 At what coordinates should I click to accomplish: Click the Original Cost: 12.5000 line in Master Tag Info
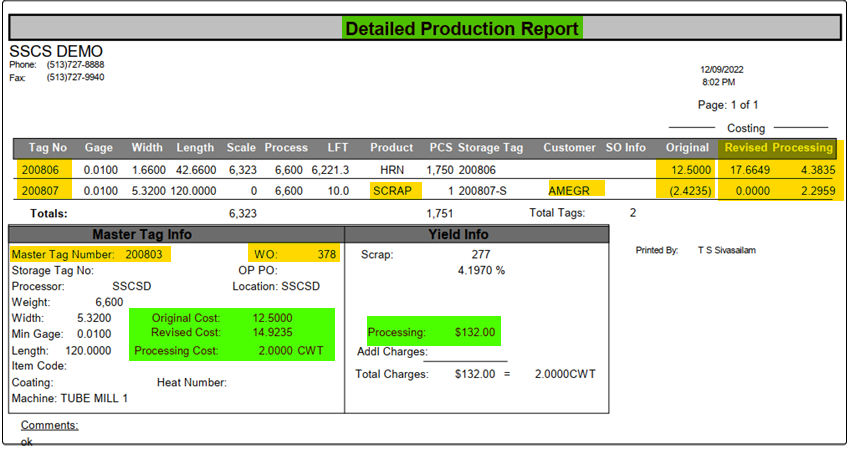click(222, 318)
